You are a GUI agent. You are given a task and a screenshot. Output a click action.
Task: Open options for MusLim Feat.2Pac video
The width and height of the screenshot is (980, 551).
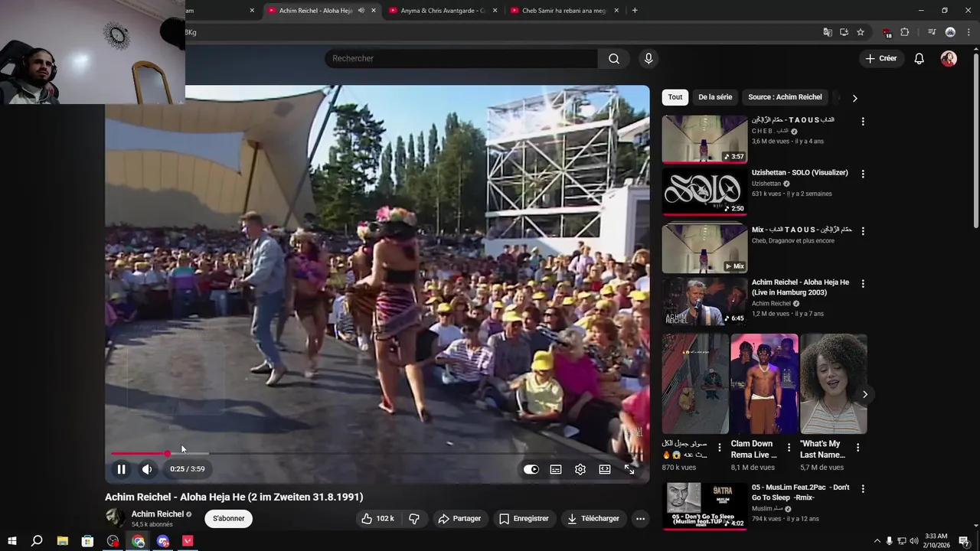863,489
